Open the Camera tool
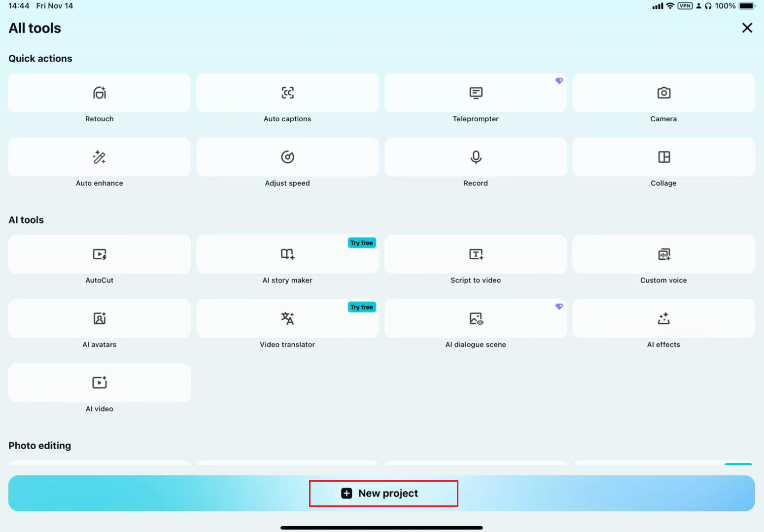 [663, 93]
